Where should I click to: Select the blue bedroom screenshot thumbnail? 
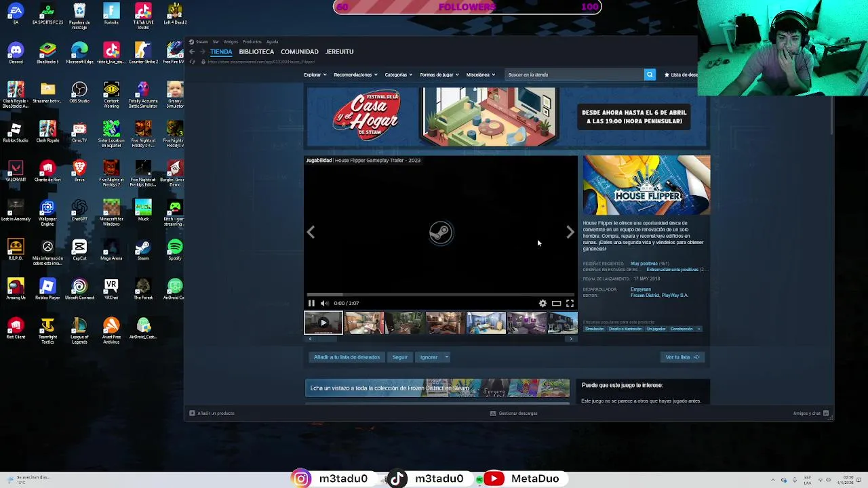(x=486, y=323)
